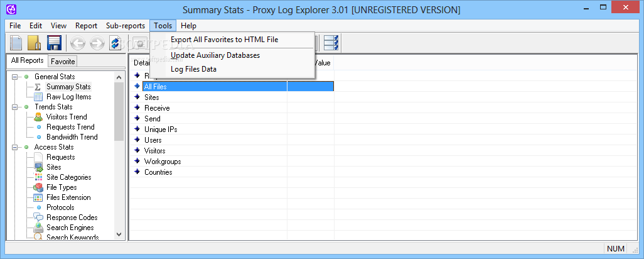Open the Visitors Trend report
This screenshot has height=259, width=644.
(67, 117)
